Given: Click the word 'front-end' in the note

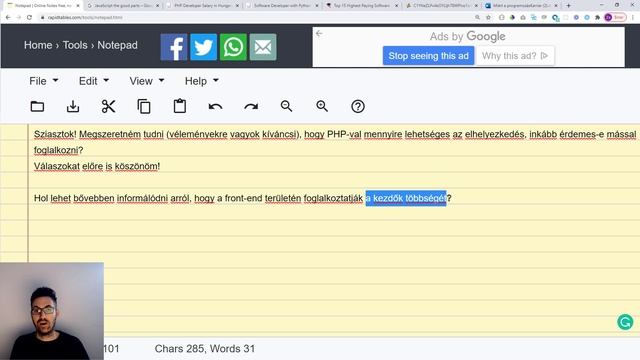Looking at the screenshot, I should click(243, 198).
